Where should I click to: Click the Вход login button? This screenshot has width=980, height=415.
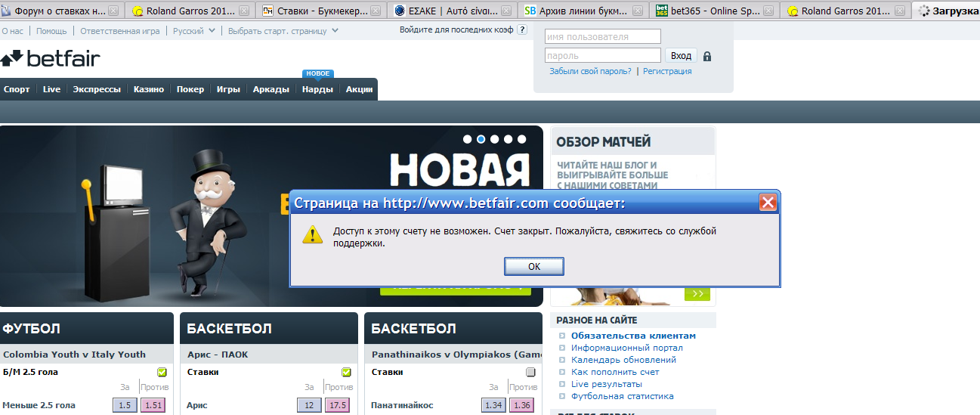point(681,56)
